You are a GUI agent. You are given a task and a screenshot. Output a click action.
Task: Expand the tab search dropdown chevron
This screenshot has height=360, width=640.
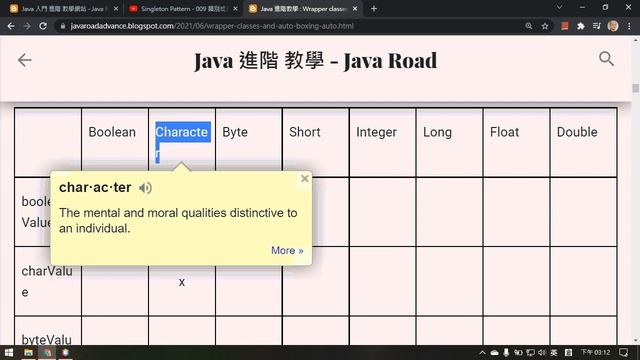pos(559,7)
